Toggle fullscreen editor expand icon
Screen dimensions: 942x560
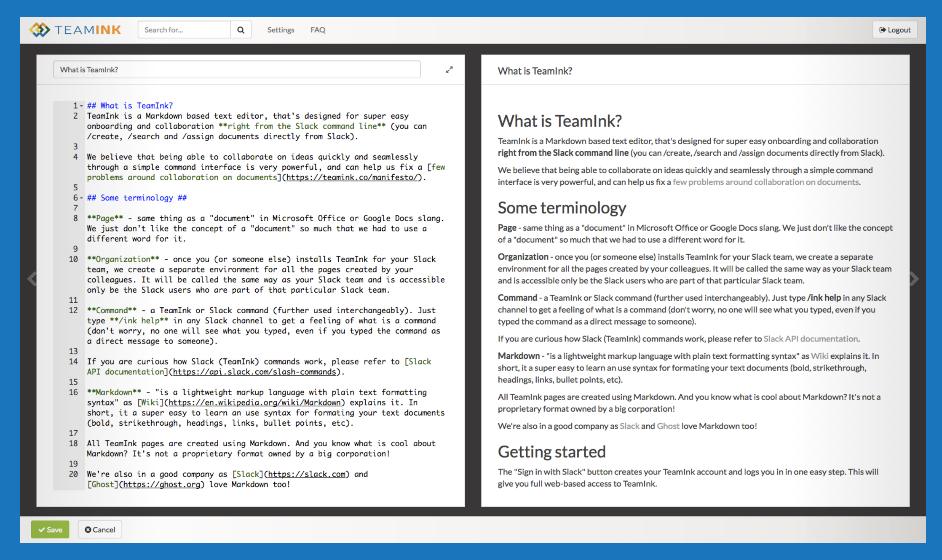point(449,70)
